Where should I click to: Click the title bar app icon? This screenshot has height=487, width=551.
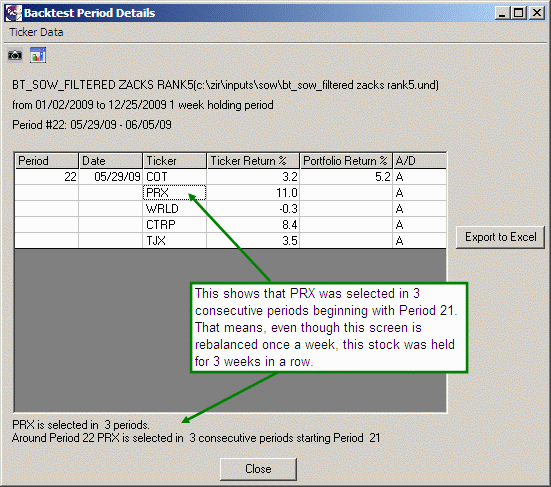[x=14, y=13]
